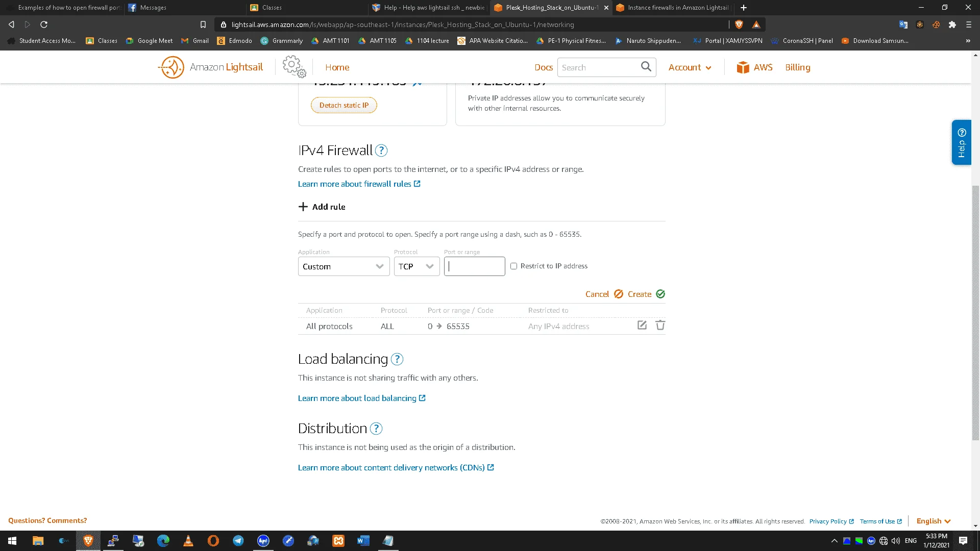Viewport: 980px width, 551px height.
Task: Open a new browser tab
Action: [x=744, y=8]
